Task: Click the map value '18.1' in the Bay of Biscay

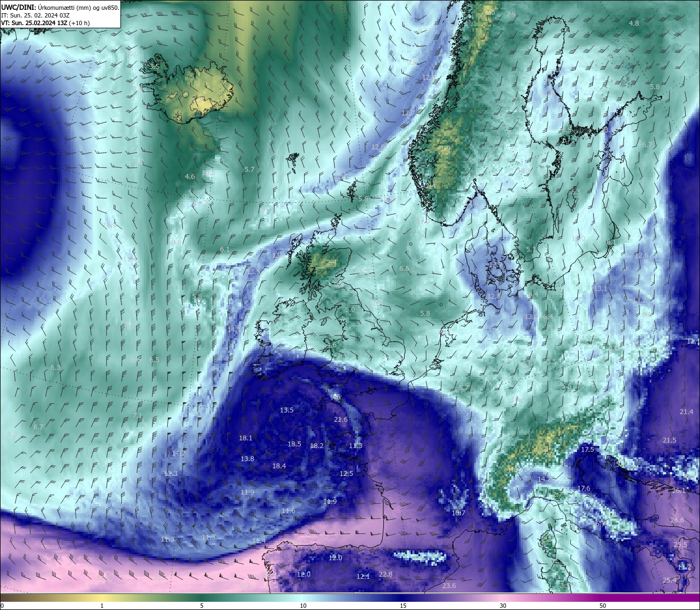Action: pos(246,438)
